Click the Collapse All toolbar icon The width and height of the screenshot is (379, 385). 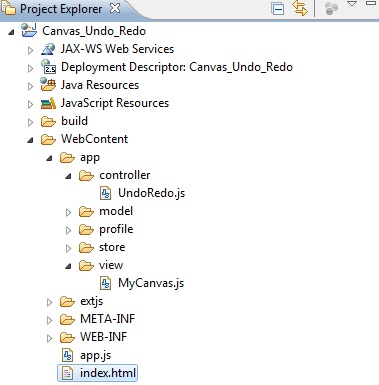pyautogui.click(x=278, y=9)
